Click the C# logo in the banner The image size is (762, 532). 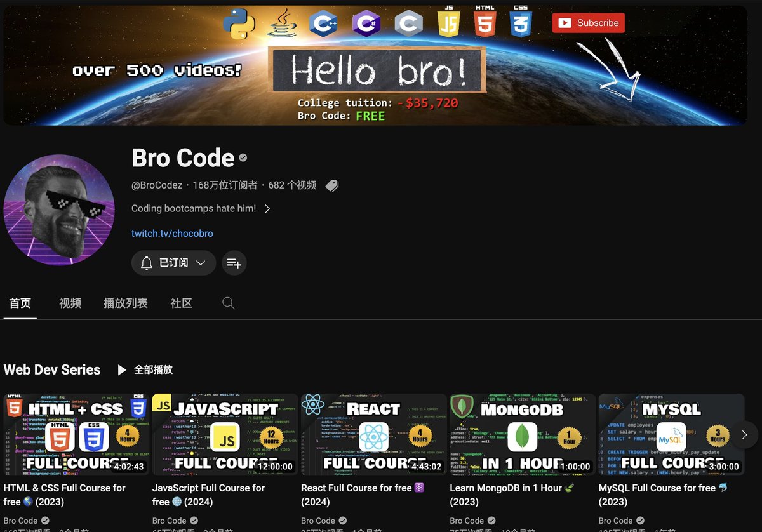[366, 22]
